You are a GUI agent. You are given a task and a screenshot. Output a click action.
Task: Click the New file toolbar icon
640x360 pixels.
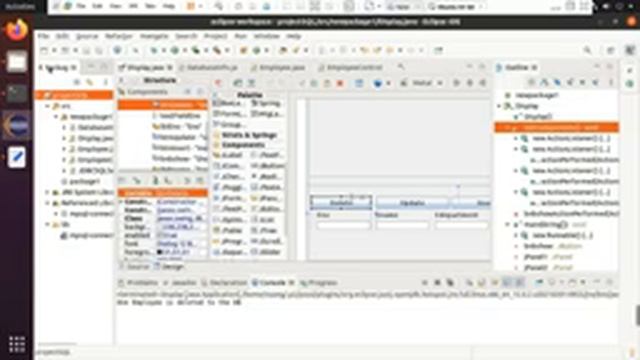click(44, 51)
